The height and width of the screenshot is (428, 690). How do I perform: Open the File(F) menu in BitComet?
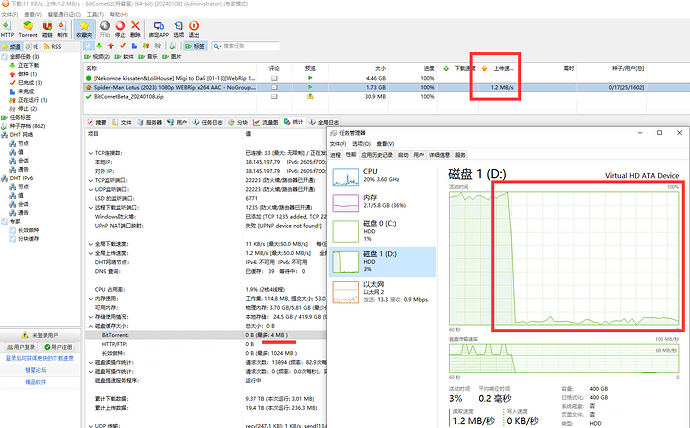coord(10,15)
